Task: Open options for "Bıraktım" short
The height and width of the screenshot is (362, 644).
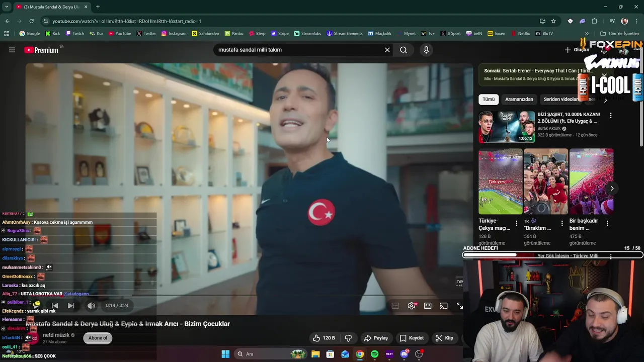Action: (562, 223)
